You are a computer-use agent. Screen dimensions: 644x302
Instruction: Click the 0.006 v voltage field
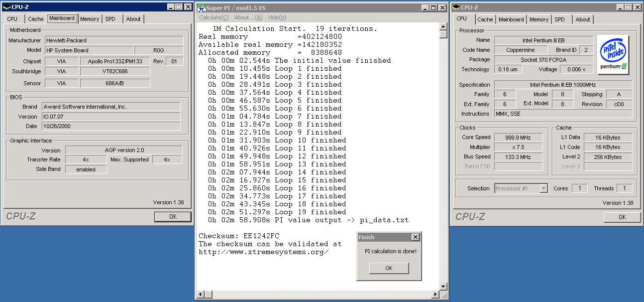coord(576,70)
